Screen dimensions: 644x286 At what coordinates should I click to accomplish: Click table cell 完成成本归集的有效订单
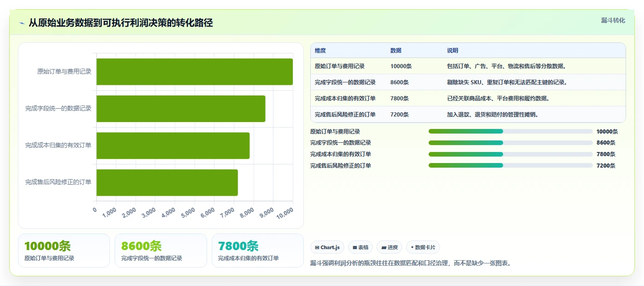coord(345,99)
